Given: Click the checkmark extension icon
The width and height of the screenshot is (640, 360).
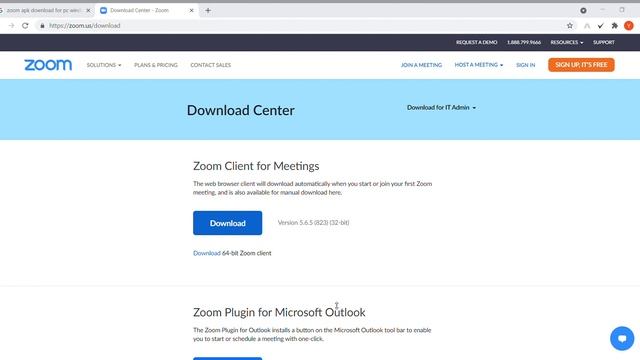Looking at the screenshot, I should tap(600, 26).
